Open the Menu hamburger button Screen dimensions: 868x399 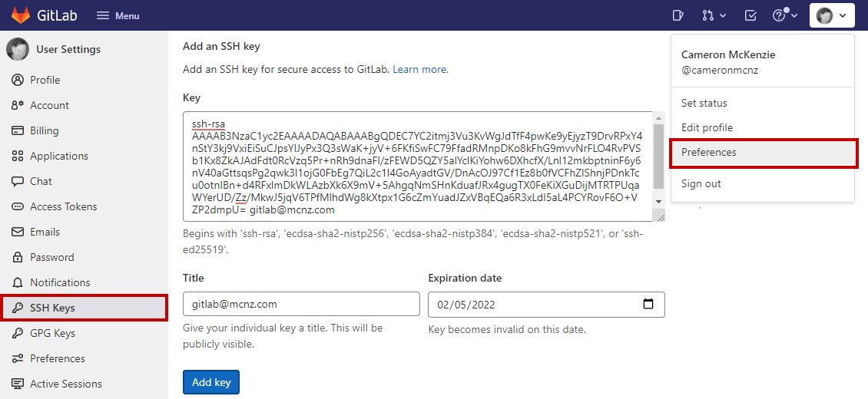click(118, 15)
